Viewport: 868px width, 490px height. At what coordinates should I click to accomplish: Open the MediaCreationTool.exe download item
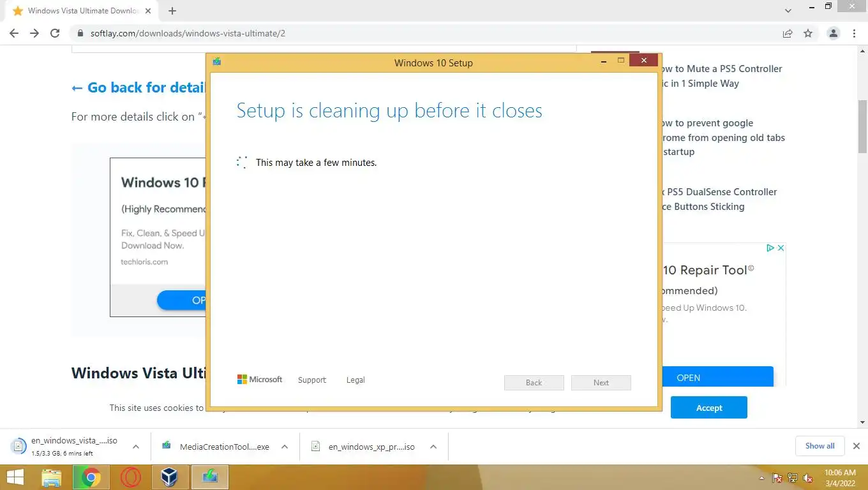click(216, 447)
